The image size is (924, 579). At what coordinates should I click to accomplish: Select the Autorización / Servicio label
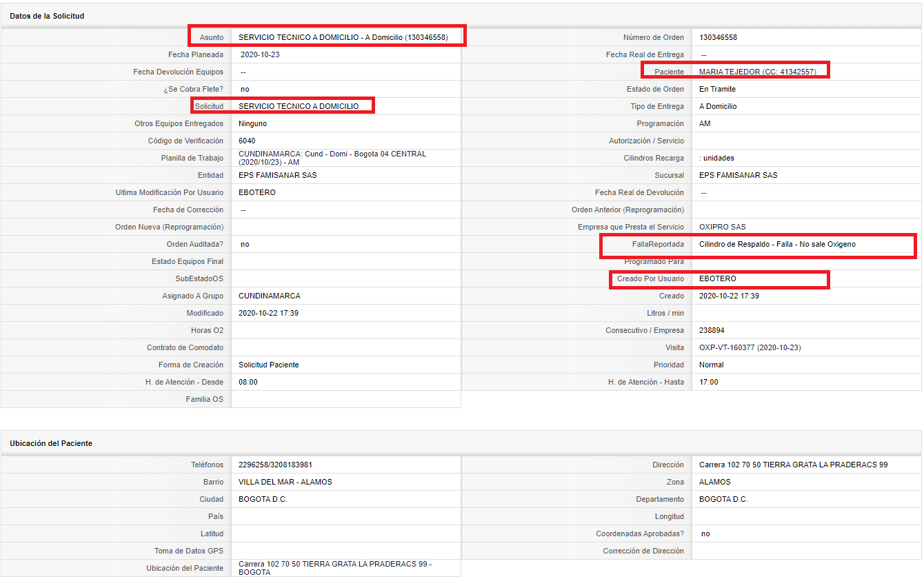click(x=646, y=141)
